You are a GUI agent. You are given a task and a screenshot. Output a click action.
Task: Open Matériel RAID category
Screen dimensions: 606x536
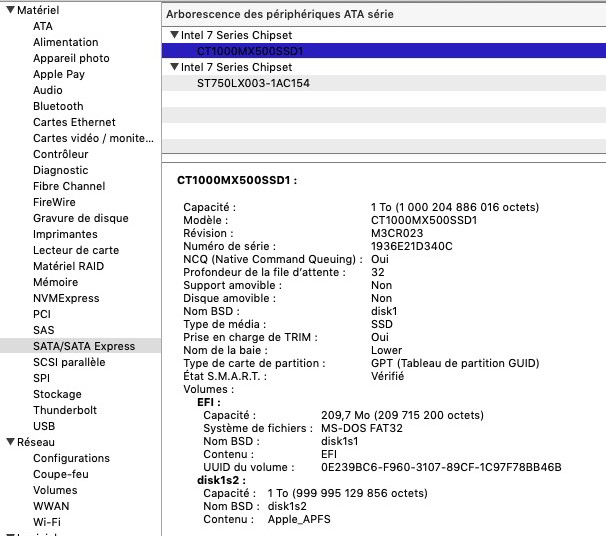pyautogui.click(x=68, y=266)
